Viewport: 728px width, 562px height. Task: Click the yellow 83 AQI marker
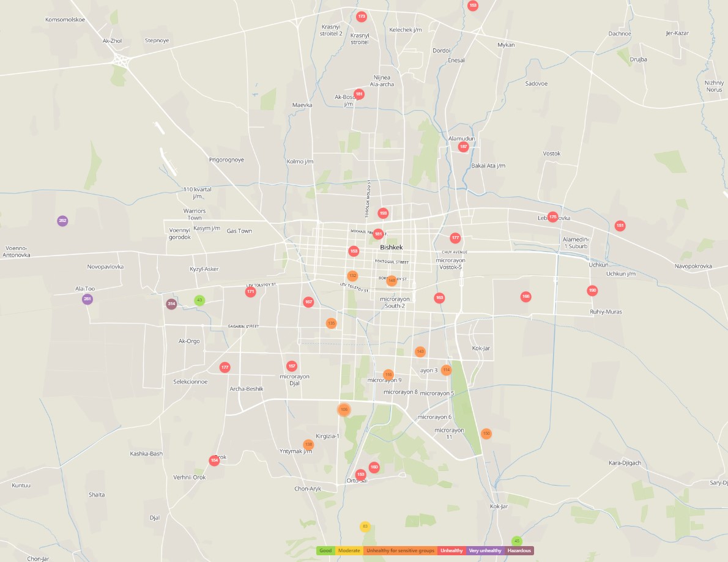(x=365, y=527)
